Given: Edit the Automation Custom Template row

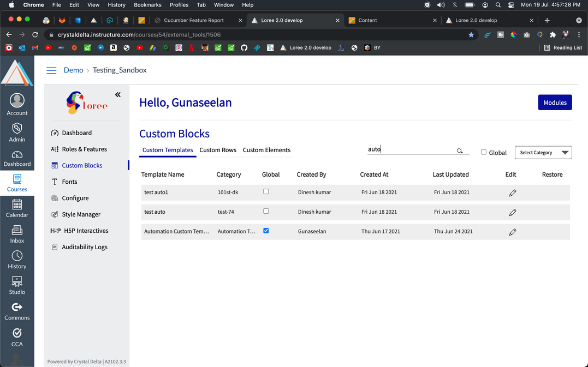Looking at the screenshot, I should tap(512, 232).
